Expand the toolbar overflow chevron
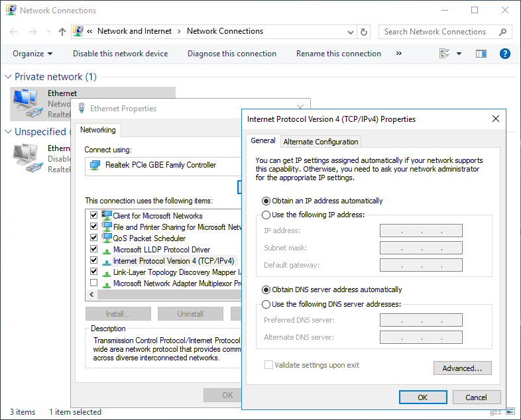Screen dimensions: 521x420 pos(399,54)
